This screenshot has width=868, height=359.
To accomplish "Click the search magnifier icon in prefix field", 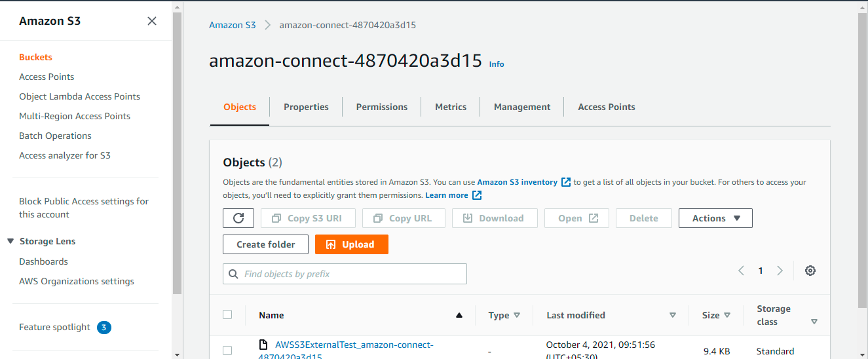I will pyautogui.click(x=234, y=274).
